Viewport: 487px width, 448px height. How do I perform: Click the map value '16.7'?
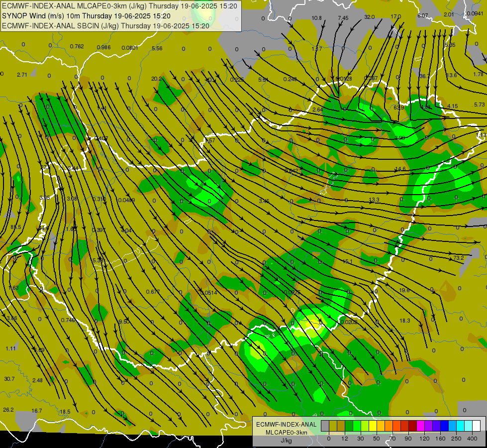[37, 411]
